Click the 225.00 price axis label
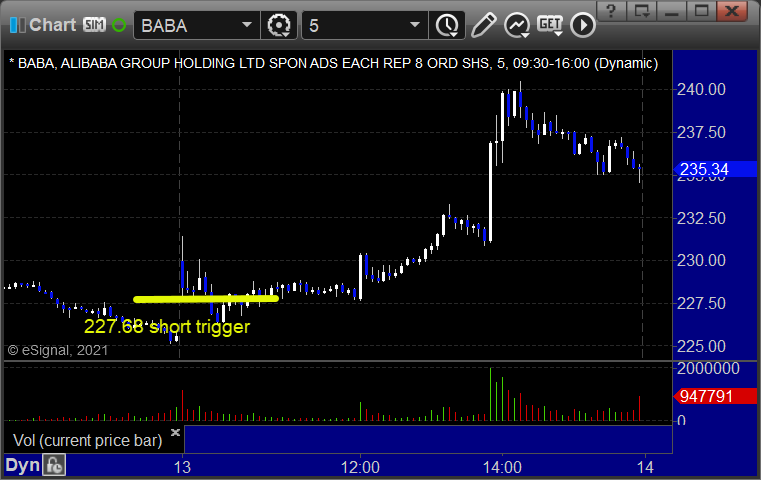Viewport: 761px width, 480px height. point(701,346)
